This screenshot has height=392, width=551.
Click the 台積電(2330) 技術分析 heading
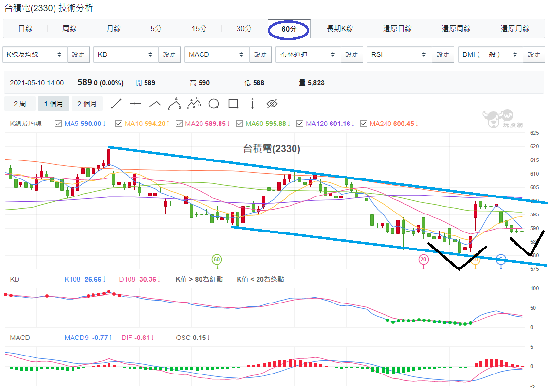(x=49, y=8)
